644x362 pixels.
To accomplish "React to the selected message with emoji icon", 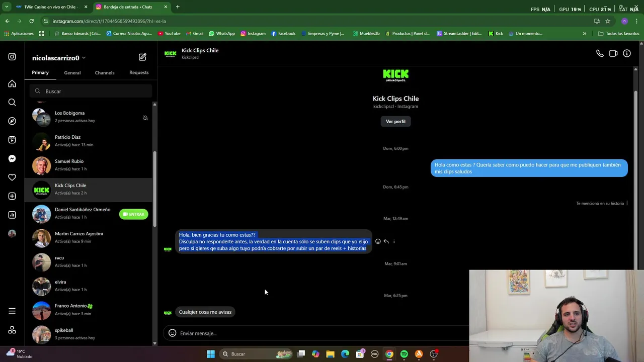I will click(x=378, y=241).
